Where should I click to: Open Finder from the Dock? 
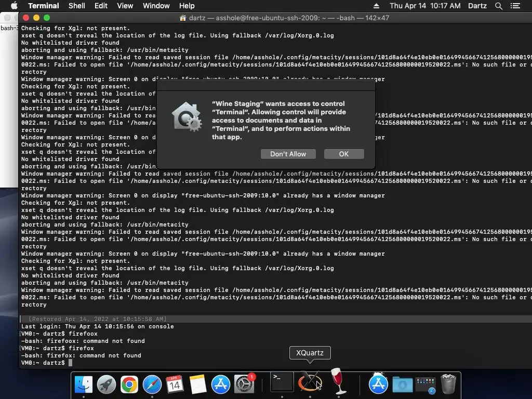(x=84, y=384)
